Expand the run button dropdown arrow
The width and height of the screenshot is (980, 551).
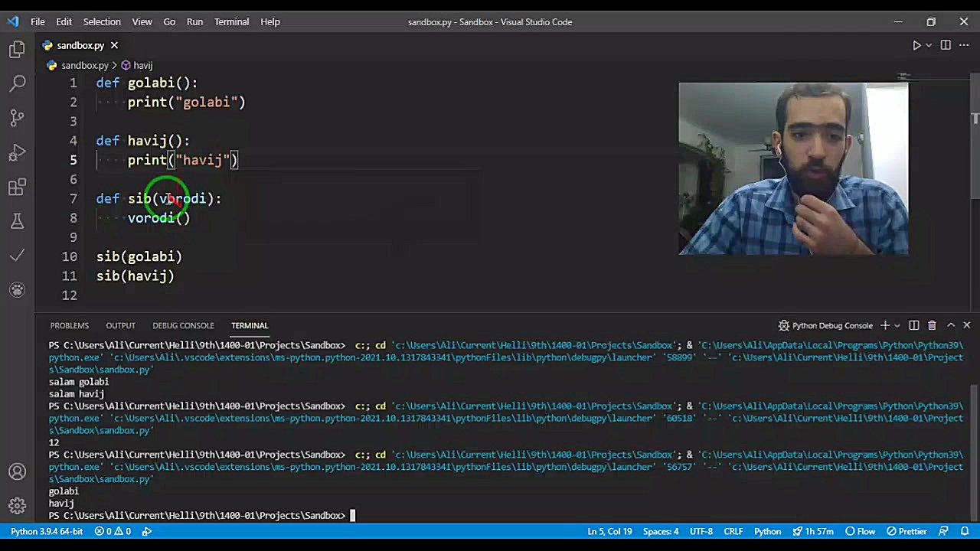click(x=929, y=45)
